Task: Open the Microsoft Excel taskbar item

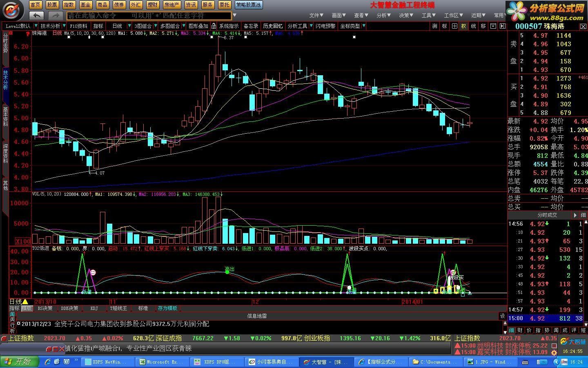Action: click(162, 362)
